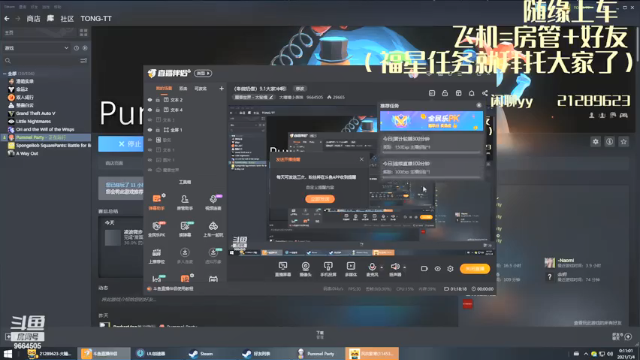Click the microphone icon in the streaming toolbar

372,267
